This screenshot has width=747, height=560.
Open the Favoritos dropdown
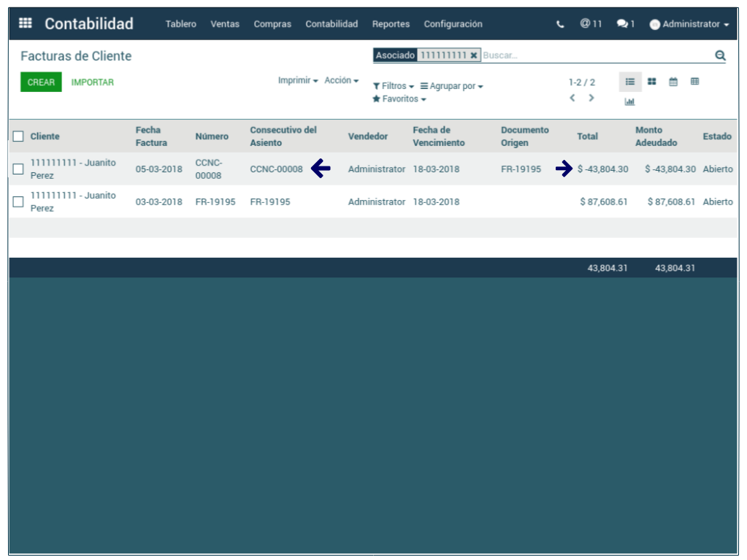[399, 99]
